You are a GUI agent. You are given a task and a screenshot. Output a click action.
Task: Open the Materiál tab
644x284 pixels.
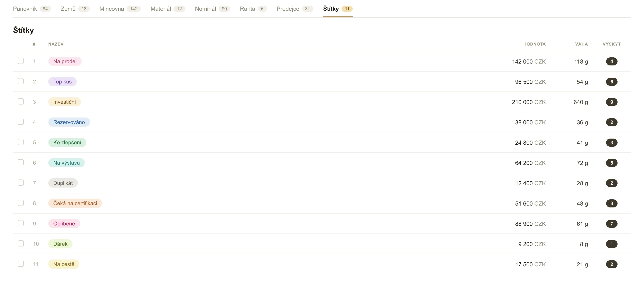[x=168, y=9]
